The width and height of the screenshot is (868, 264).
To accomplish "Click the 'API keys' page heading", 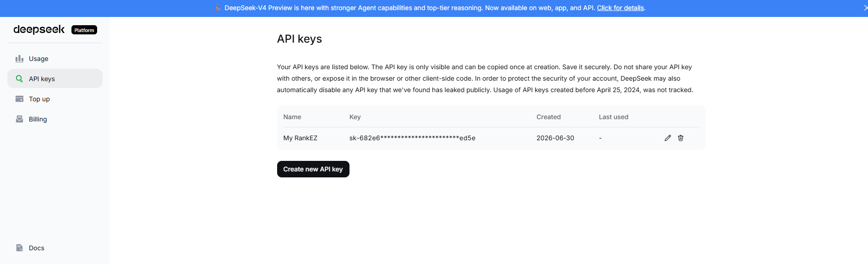I will click(x=300, y=39).
